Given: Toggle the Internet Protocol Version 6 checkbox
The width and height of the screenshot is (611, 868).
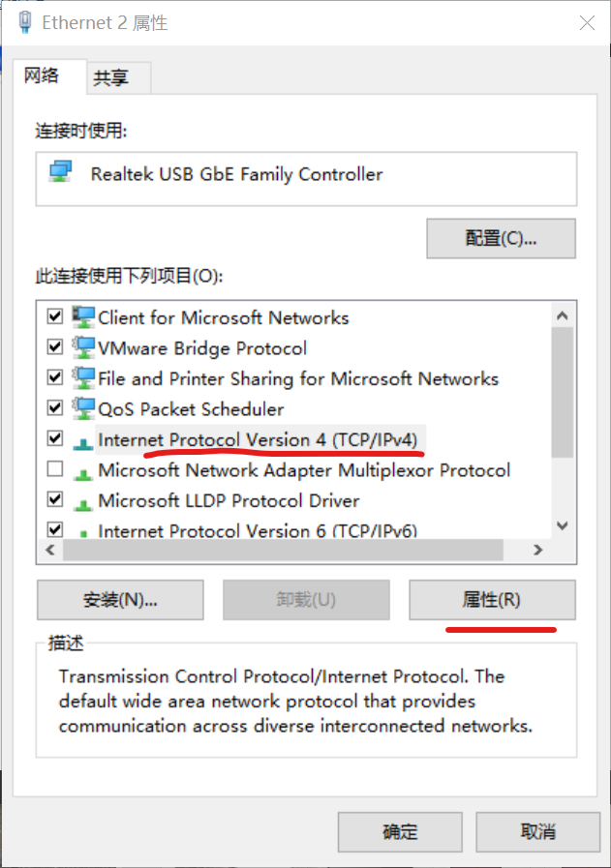Looking at the screenshot, I should point(55,529).
